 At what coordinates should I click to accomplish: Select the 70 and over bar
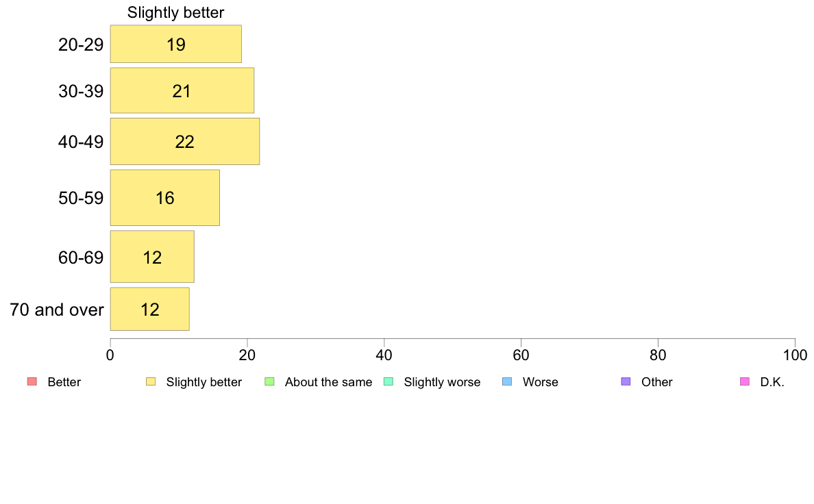[x=150, y=309]
